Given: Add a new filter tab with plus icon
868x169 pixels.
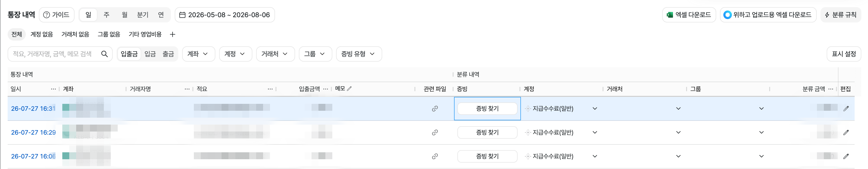Looking at the screenshot, I should (x=173, y=34).
